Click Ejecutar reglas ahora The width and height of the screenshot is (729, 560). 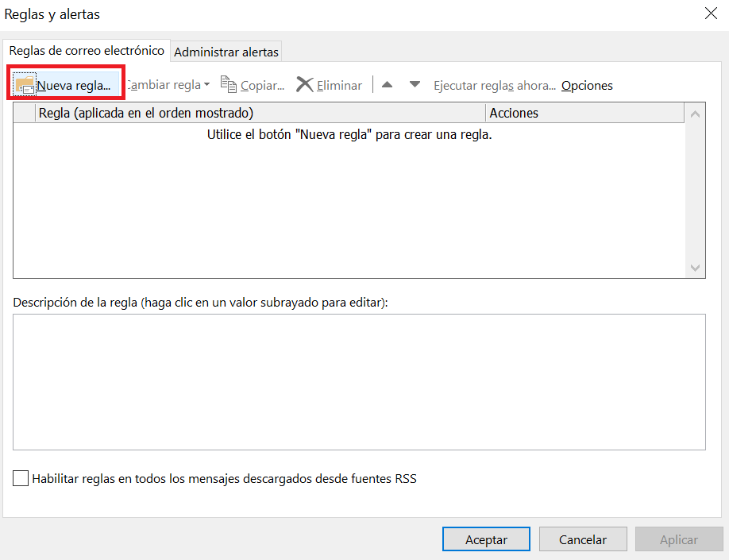[x=495, y=86]
